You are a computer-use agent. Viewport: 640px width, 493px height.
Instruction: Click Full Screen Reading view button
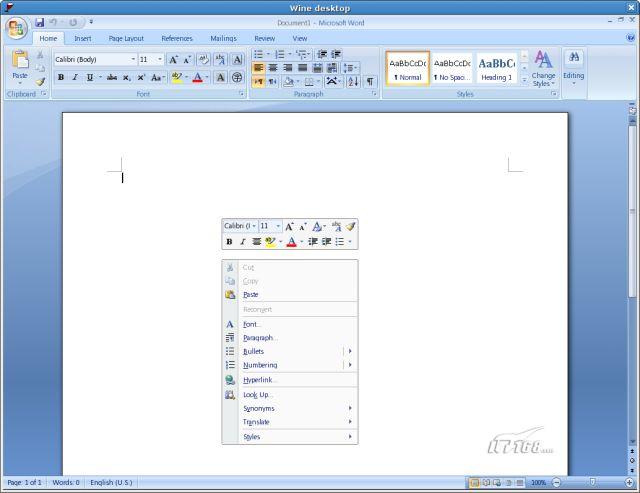click(486, 483)
